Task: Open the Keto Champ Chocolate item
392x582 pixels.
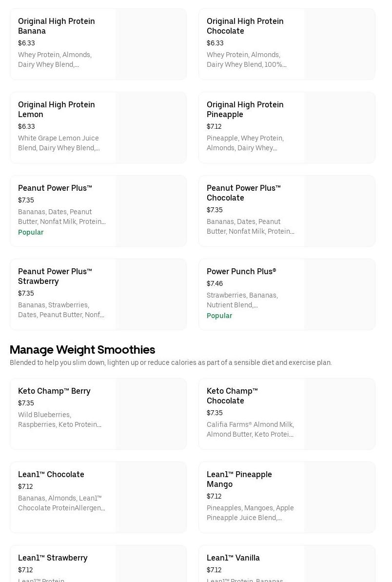Action: [x=232, y=396]
